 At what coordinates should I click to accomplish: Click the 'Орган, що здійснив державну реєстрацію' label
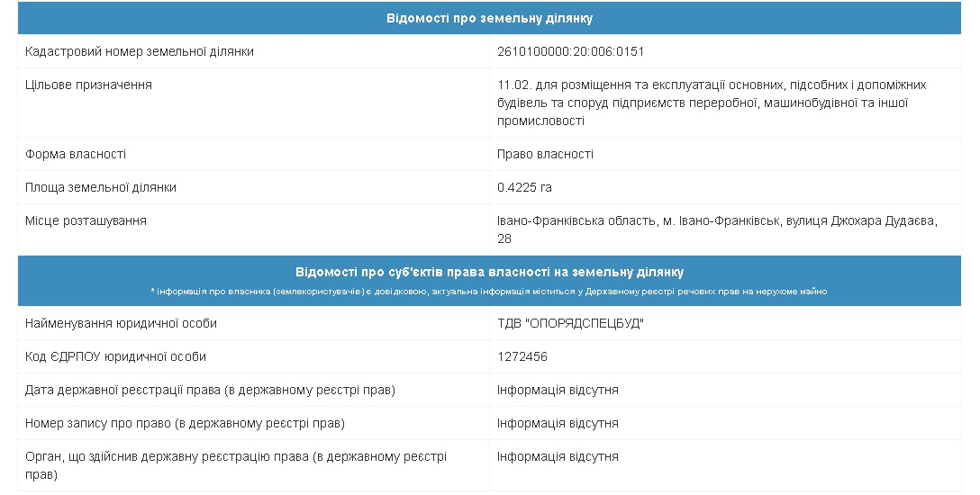(x=236, y=465)
